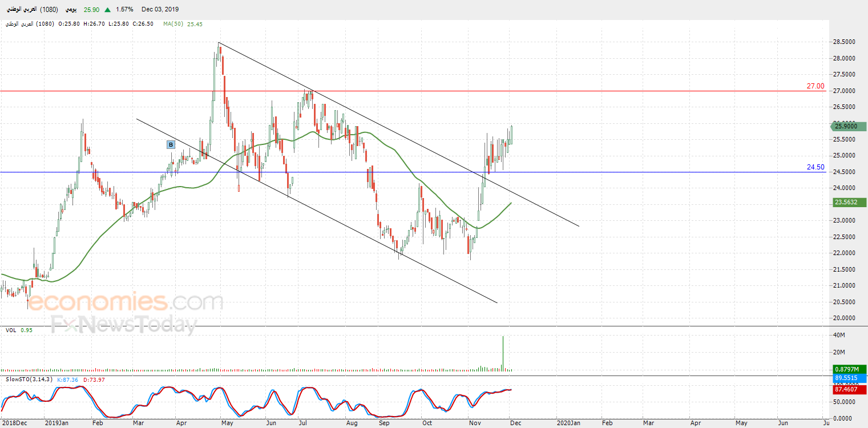This screenshot has width=868, height=428.
Task: Click the Nov time axis label
Action: pyautogui.click(x=475, y=423)
